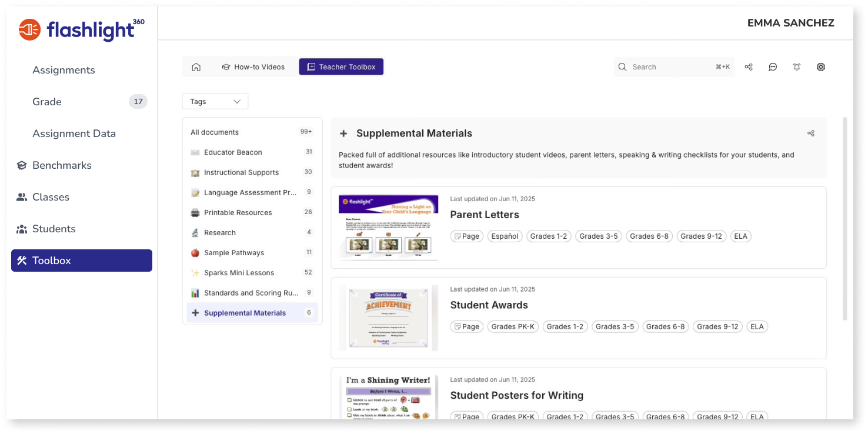Select Research category
This screenshot has width=868, height=434.
[252, 233]
